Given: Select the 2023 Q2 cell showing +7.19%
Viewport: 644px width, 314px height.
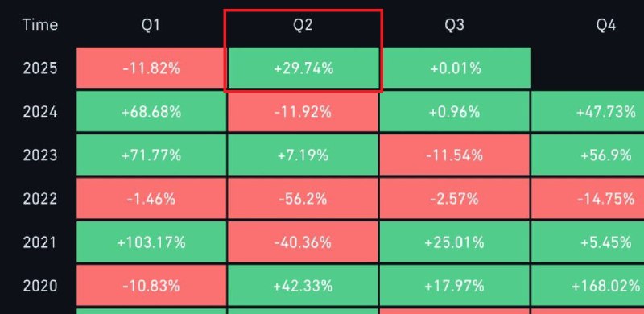Looking at the screenshot, I should (x=303, y=155).
